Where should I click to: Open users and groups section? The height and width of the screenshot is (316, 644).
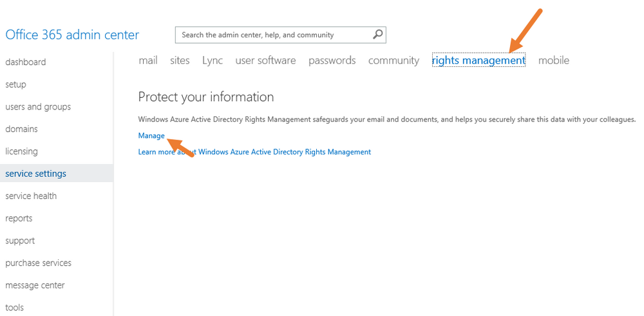pos(38,107)
